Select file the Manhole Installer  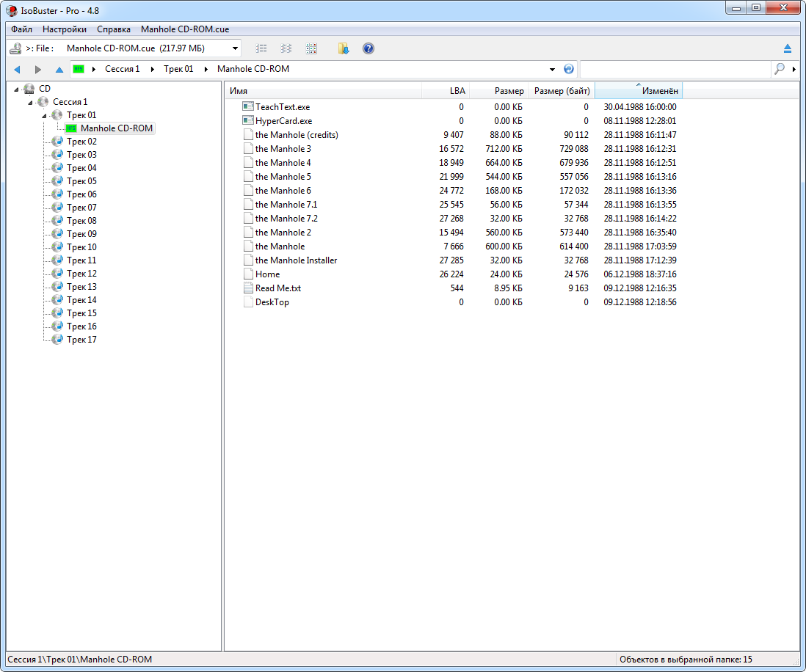point(296,260)
